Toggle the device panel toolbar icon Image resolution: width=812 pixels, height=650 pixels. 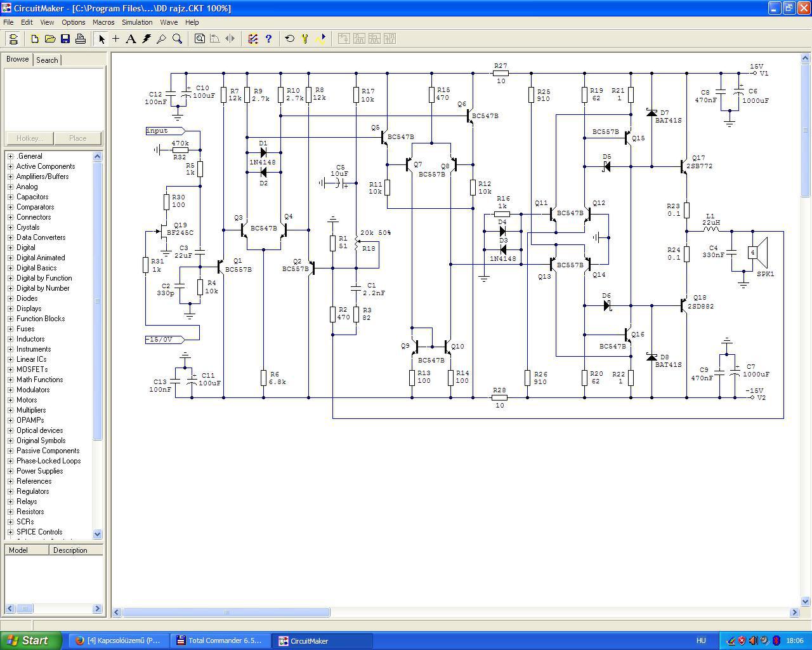13,39
